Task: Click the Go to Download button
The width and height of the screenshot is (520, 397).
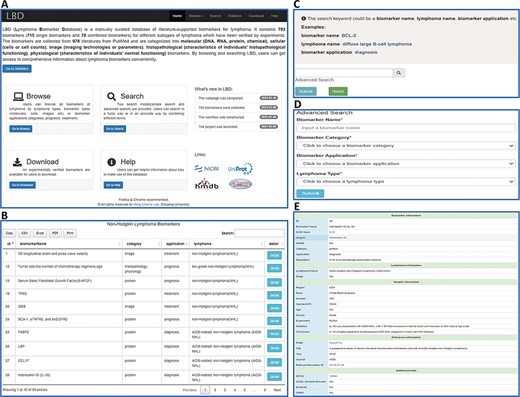Action: [22, 185]
